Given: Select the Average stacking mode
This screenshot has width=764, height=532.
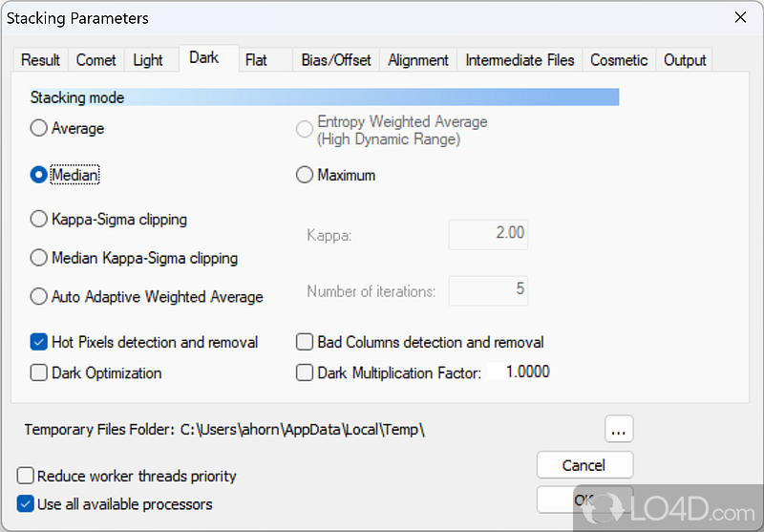Looking at the screenshot, I should tap(39, 128).
